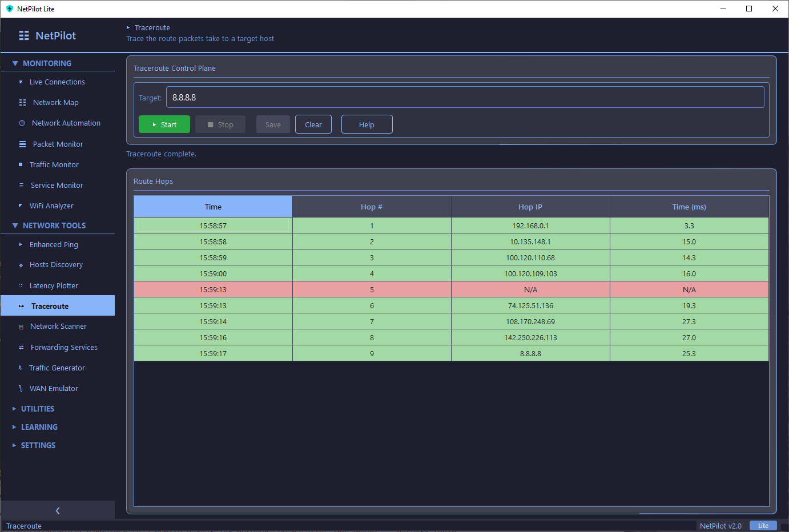
Task: Open Latency Plotter from sidebar
Action: (x=54, y=286)
